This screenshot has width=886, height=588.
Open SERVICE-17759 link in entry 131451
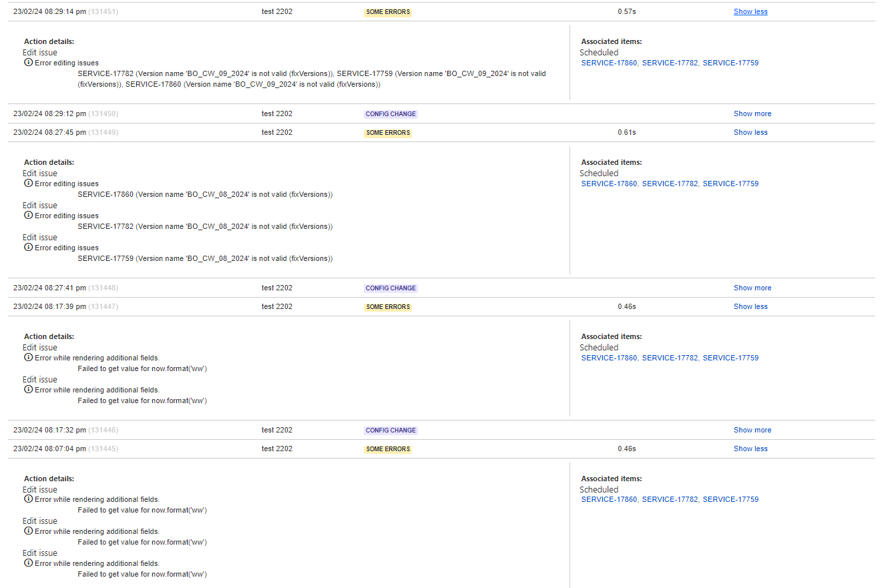(730, 63)
